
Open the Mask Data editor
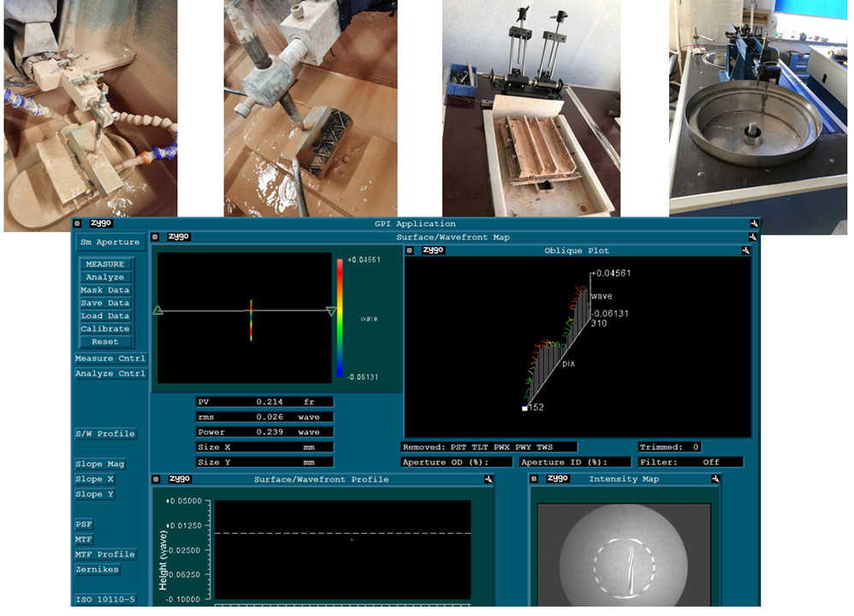pyautogui.click(x=104, y=290)
